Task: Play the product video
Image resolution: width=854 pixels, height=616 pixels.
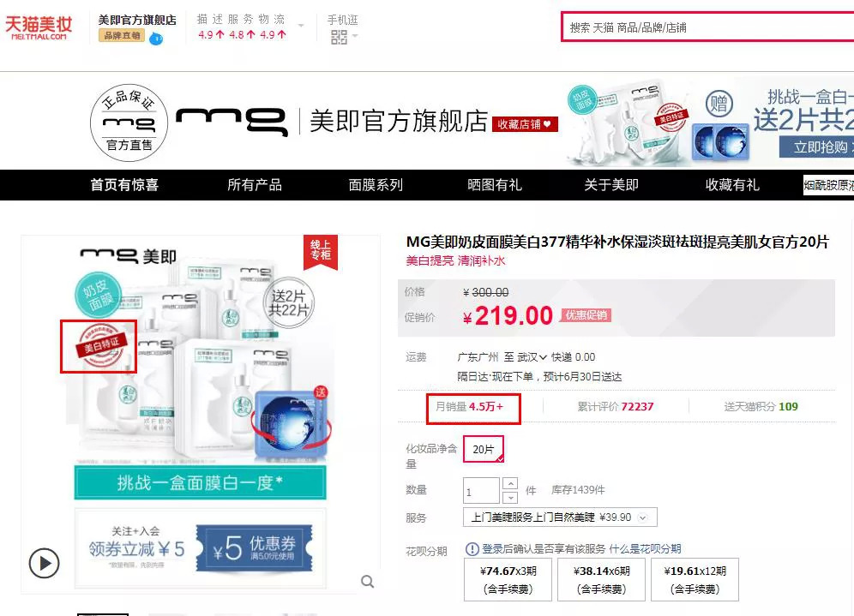Action: coord(44,563)
